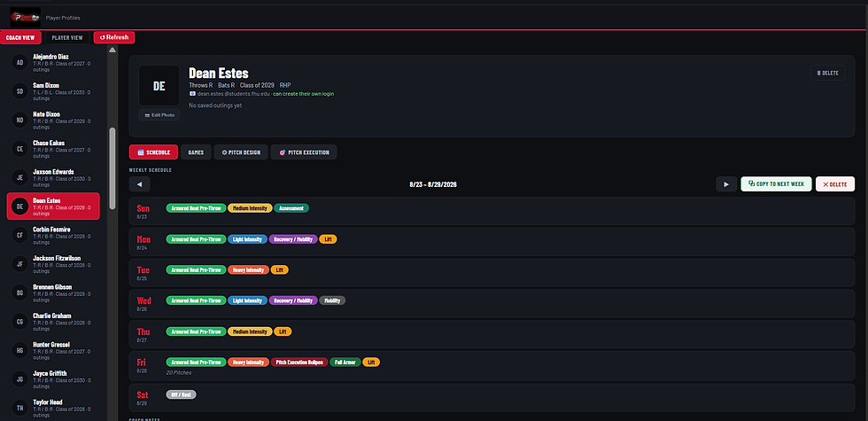Open the Schedule tab
The height and width of the screenshot is (421, 868).
(x=153, y=152)
